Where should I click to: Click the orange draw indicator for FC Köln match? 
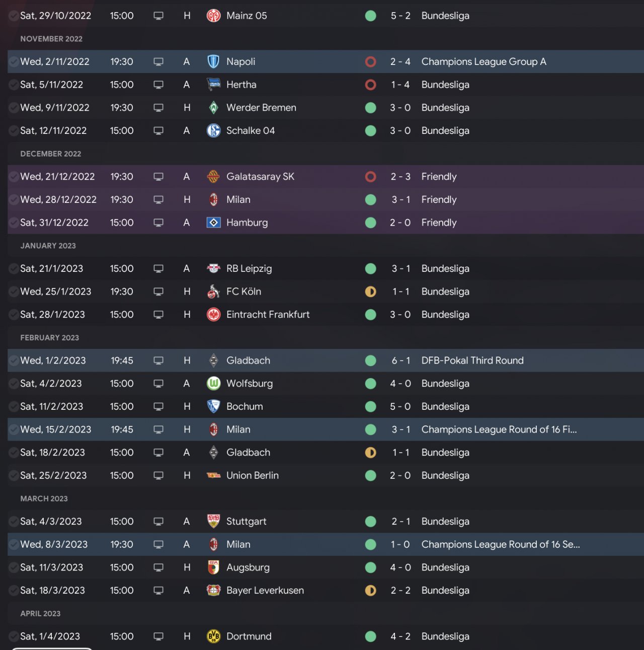[371, 292]
